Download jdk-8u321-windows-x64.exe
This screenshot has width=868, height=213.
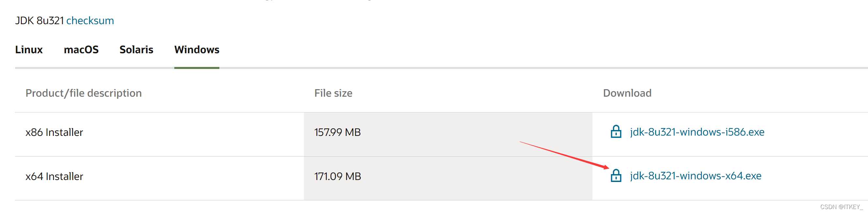tap(696, 175)
